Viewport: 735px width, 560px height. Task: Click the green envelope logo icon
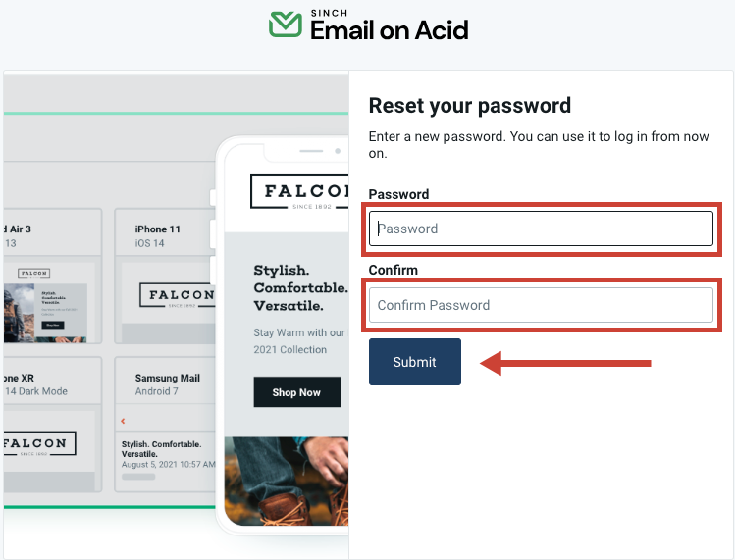click(286, 25)
